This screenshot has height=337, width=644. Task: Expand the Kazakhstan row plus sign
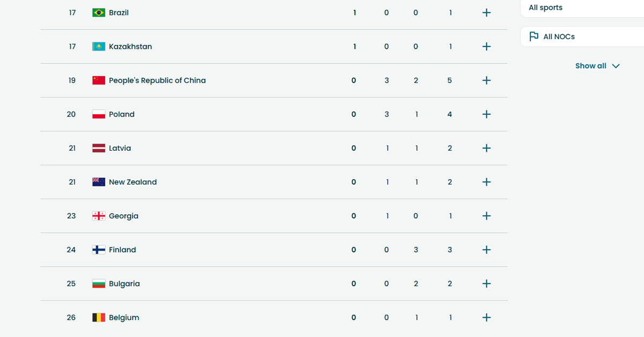(486, 47)
